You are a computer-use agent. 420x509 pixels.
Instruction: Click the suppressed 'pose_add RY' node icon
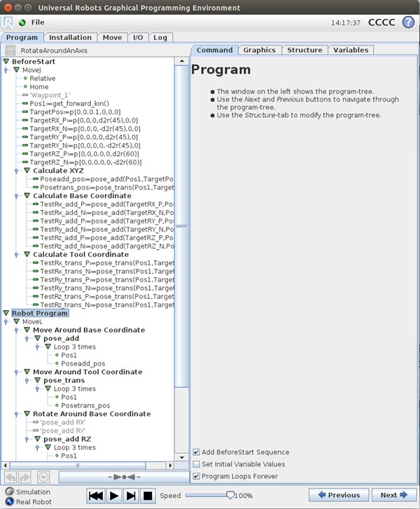(36, 431)
